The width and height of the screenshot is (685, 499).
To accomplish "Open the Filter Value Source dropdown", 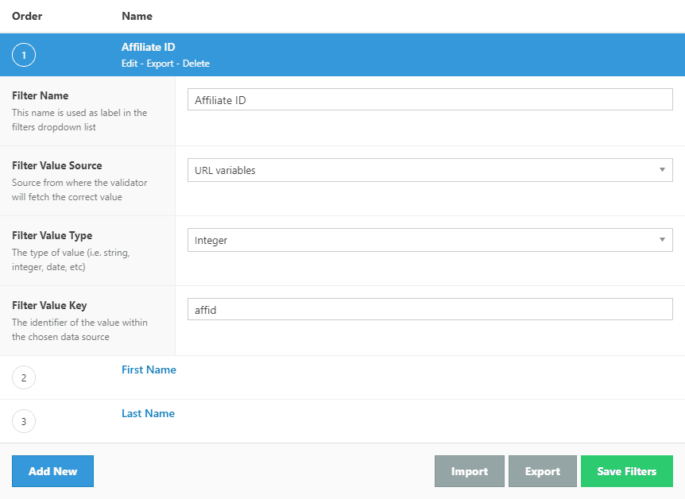I will click(x=429, y=170).
